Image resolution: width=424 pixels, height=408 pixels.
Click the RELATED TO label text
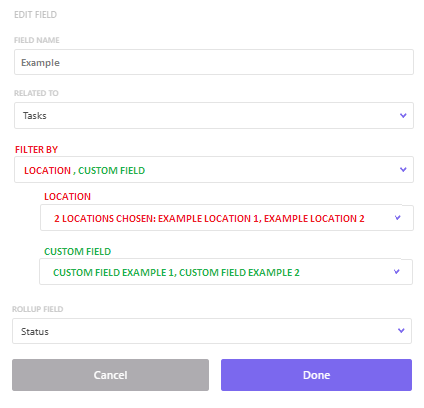[x=36, y=93]
